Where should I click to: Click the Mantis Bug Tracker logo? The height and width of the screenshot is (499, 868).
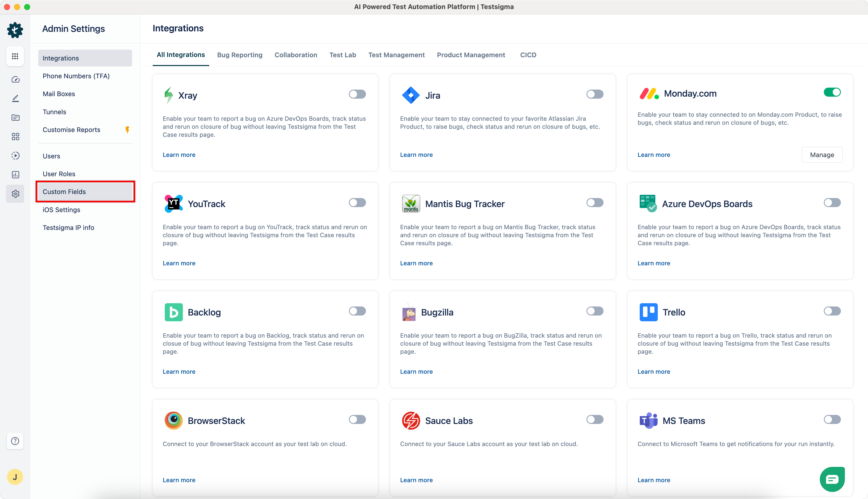(411, 204)
